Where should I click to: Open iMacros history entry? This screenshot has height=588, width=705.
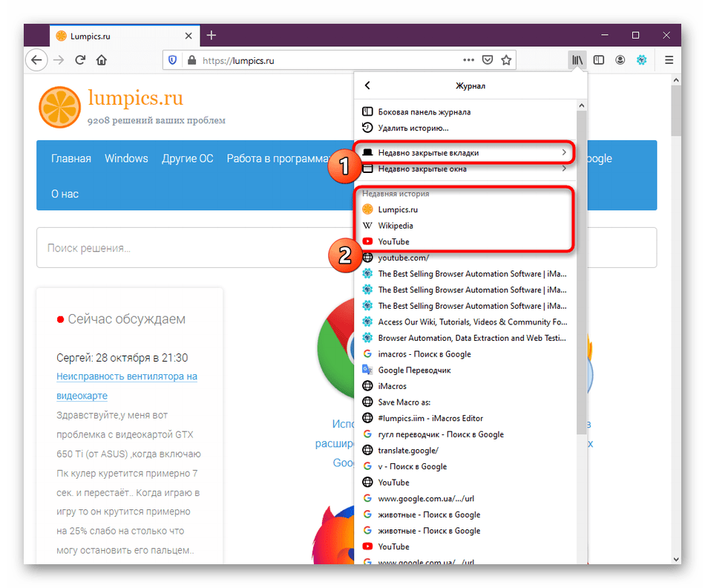(465, 387)
